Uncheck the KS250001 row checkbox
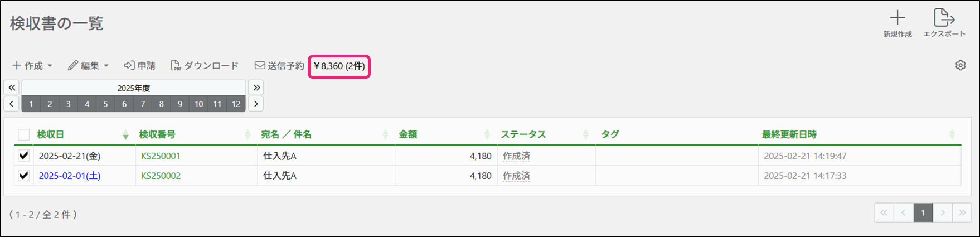Image resolution: width=980 pixels, height=237 pixels. click(x=23, y=156)
